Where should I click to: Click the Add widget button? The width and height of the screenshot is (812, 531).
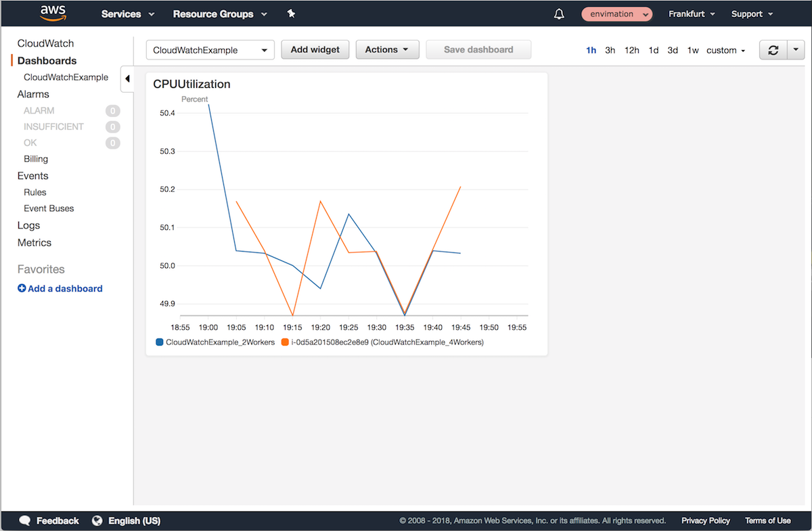click(315, 49)
